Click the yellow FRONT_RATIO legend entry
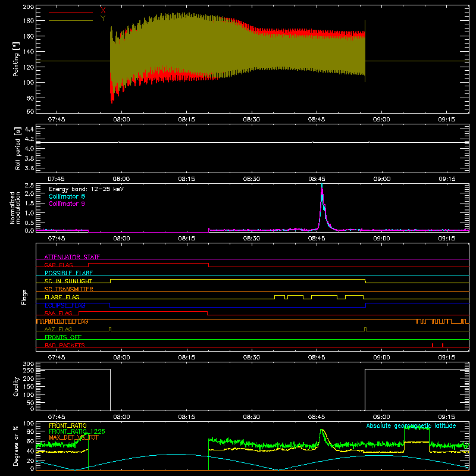476x476 pixels. (68, 425)
